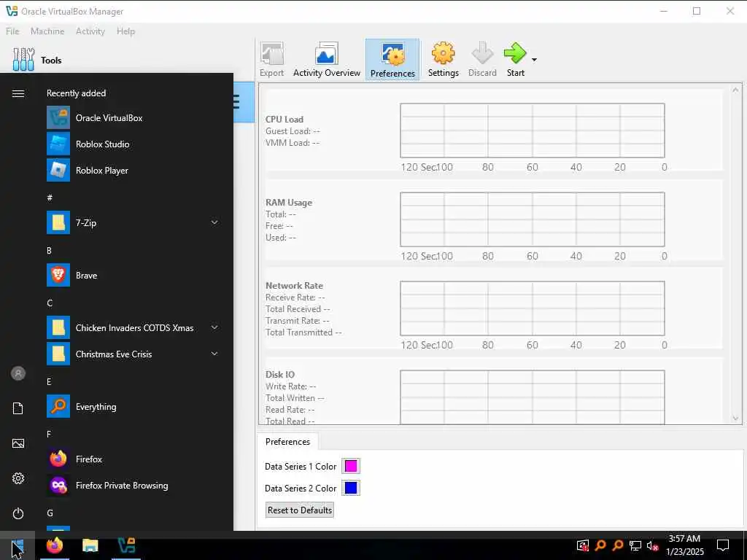The width and height of the screenshot is (747, 560).
Task: Click the 'E' letter group header
Action: pyautogui.click(x=49, y=381)
